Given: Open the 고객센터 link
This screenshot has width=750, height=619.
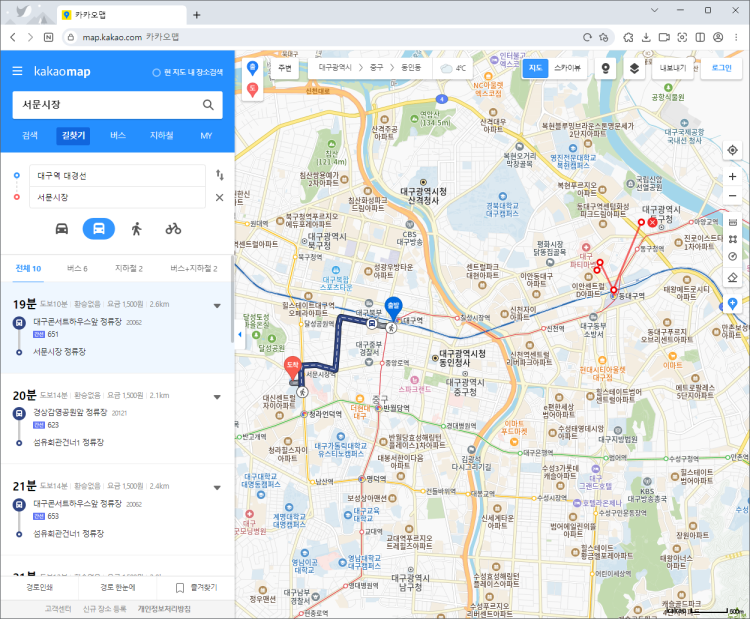Looking at the screenshot, I should point(58,608).
